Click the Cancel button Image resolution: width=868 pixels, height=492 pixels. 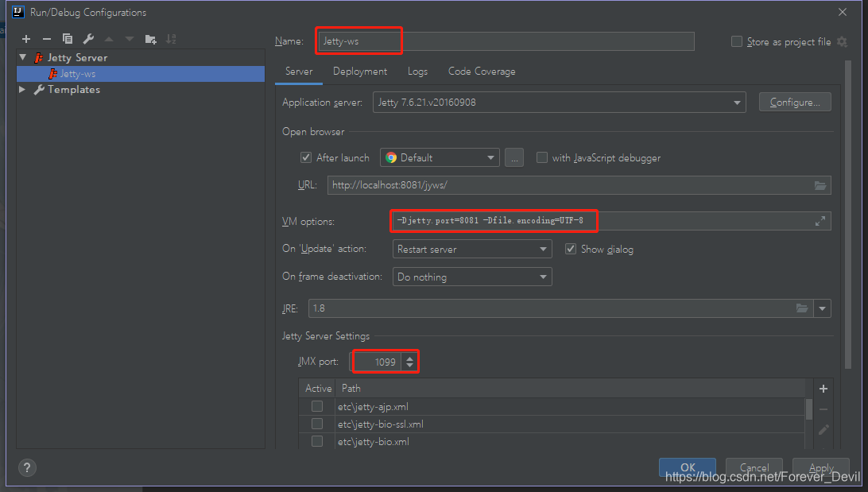tap(754, 467)
